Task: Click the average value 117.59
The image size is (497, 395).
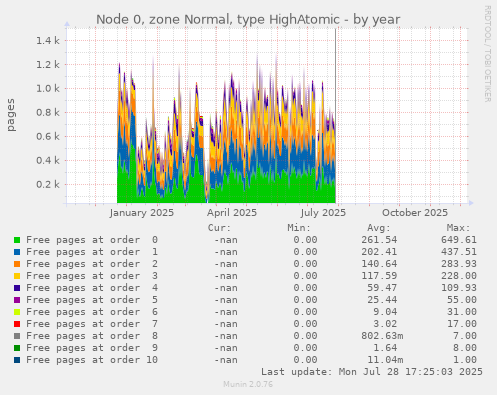Action: click(x=379, y=276)
